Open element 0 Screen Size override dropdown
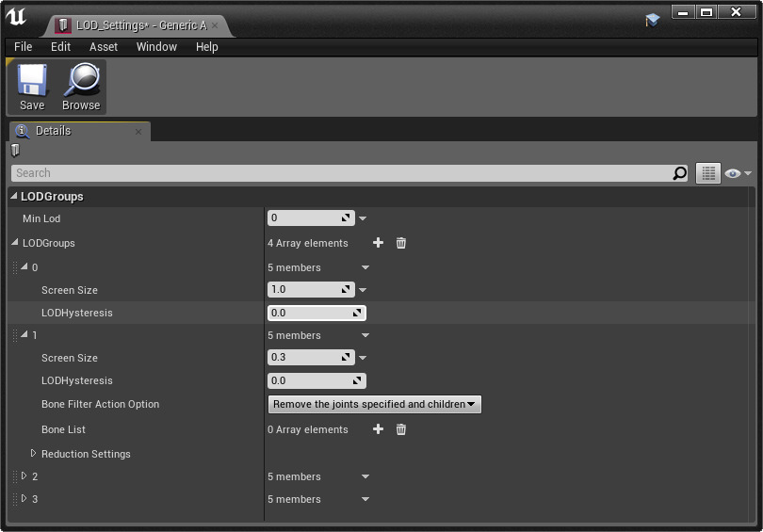The width and height of the screenshot is (763, 532). (x=363, y=290)
